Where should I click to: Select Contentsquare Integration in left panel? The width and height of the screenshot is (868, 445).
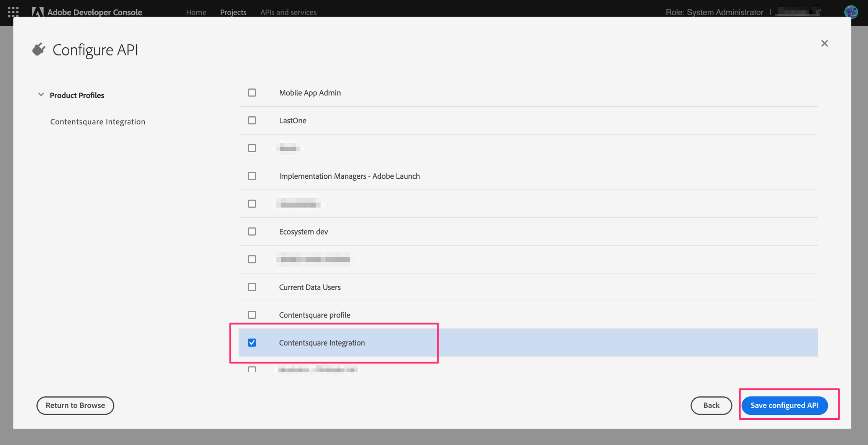point(98,122)
